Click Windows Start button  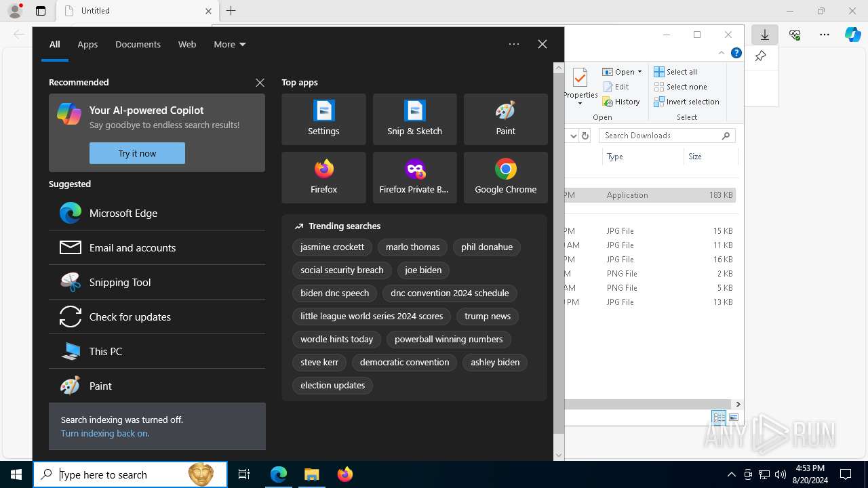coord(16,474)
